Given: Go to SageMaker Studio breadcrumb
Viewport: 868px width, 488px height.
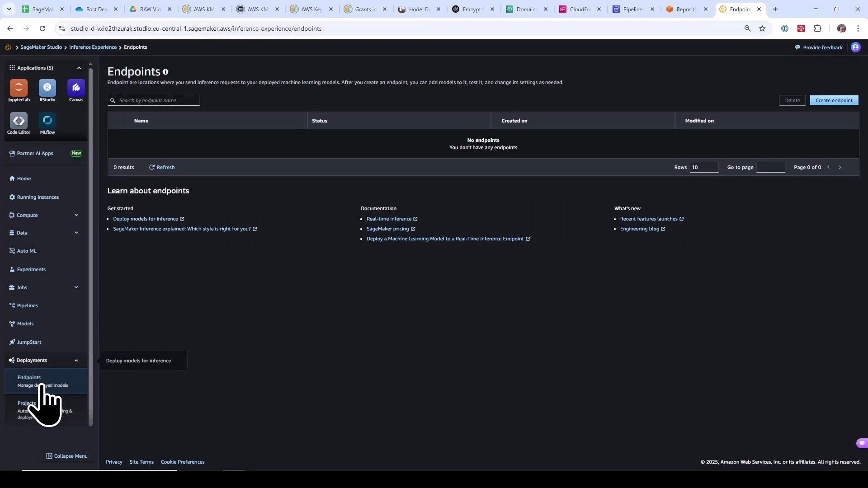Looking at the screenshot, I should pos(41,47).
